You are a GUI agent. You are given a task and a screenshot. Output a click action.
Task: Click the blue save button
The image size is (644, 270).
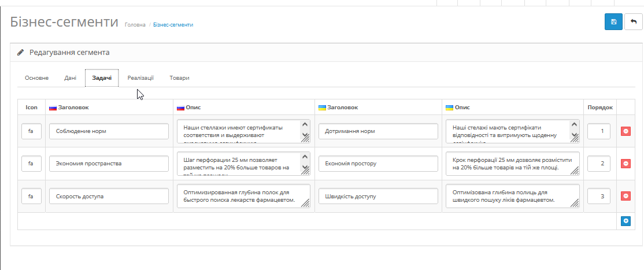pos(613,22)
